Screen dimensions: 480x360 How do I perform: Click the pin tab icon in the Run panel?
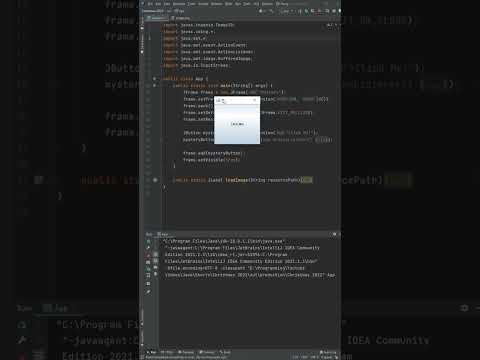point(148,291)
